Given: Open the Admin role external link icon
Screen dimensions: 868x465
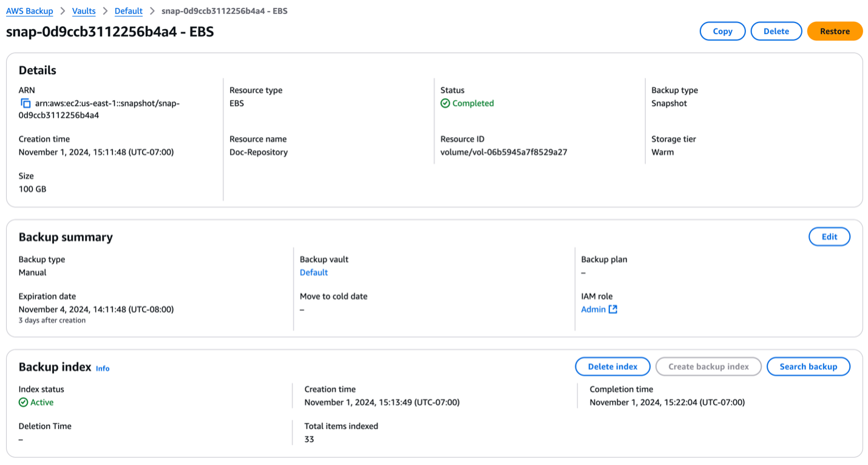Looking at the screenshot, I should 613,310.
